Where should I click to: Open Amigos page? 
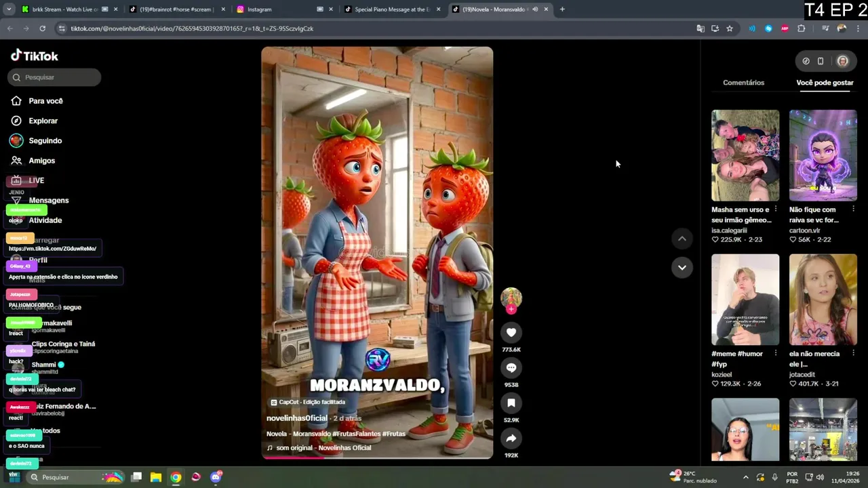pos(41,161)
